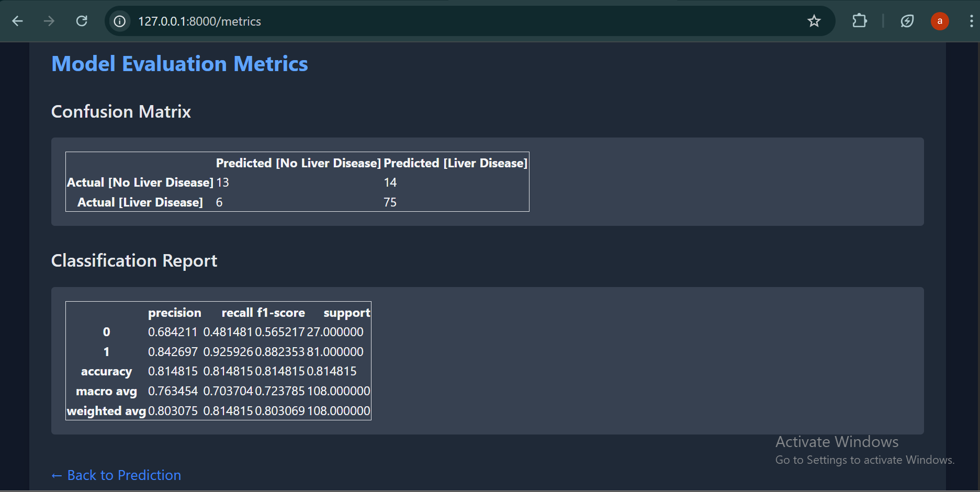Viewport: 980px width, 492px height.
Task: Click the Model Evaluation Metrics title
Action: click(179, 63)
